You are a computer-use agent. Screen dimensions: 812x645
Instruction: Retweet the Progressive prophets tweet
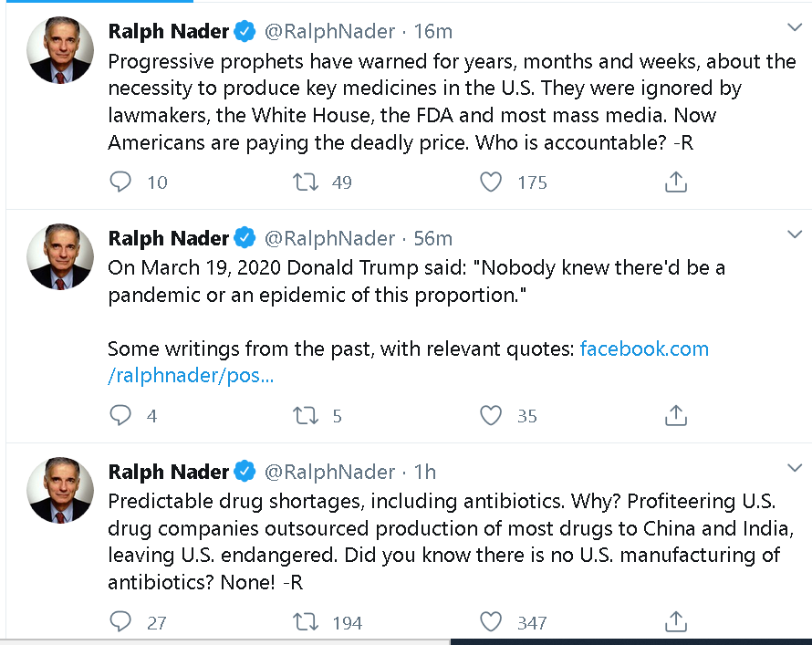click(x=306, y=182)
